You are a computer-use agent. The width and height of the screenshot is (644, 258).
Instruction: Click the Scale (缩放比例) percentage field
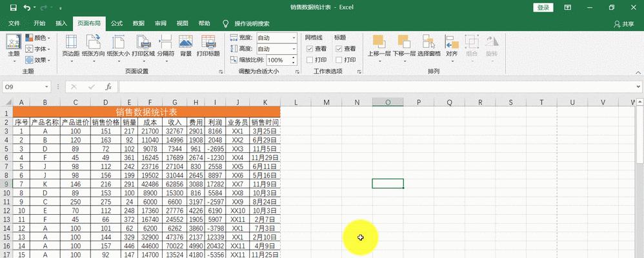(x=279, y=60)
